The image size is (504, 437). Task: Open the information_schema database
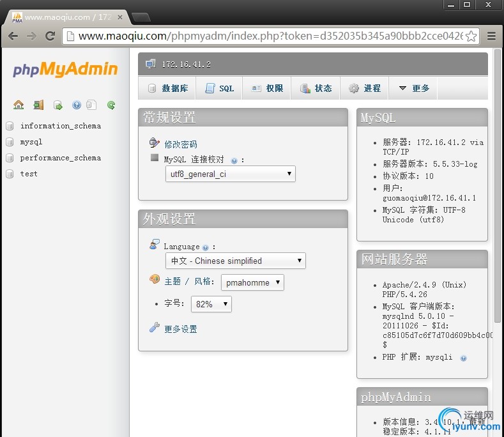61,126
